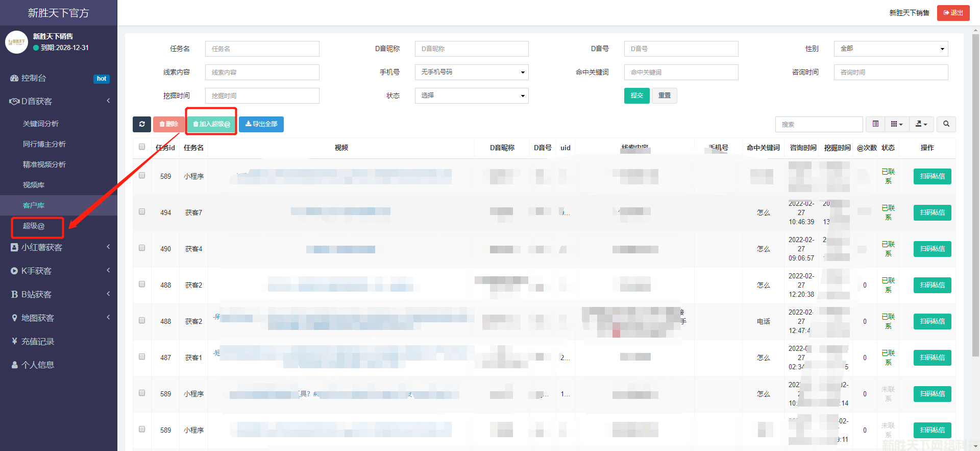The image size is (980, 451).
Task: Select the checkbox for task 490 row
Action: [142, 248]
